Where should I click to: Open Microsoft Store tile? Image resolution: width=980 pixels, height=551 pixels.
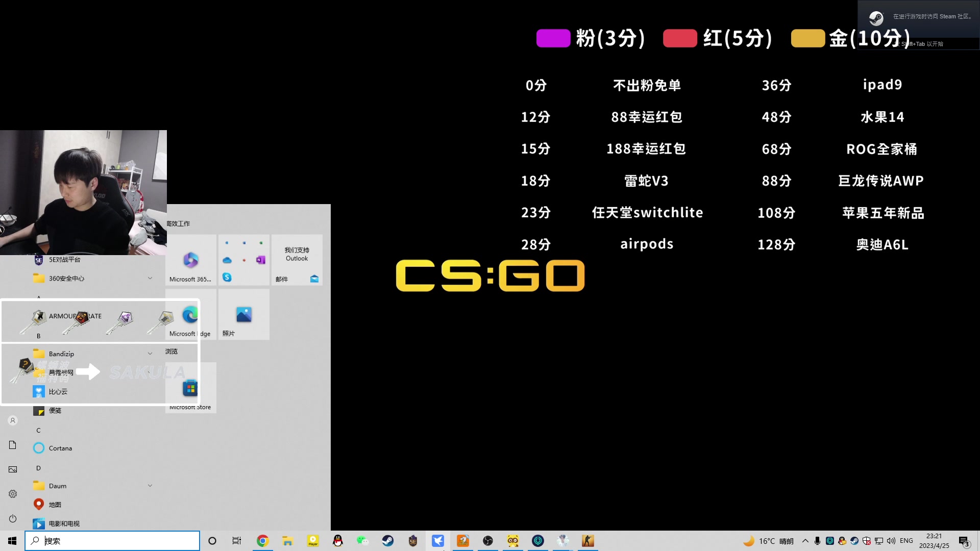click(190, 389)
